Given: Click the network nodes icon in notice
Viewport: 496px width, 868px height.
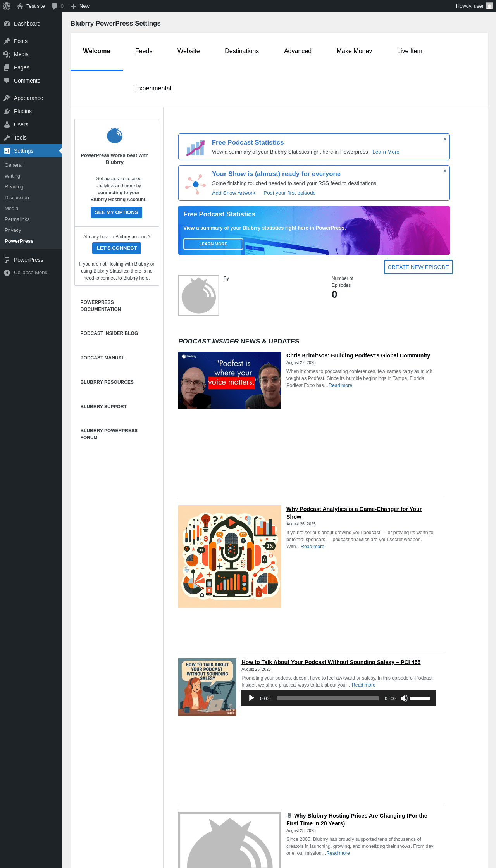Looking at the screenshot, I should click(195, 184).
